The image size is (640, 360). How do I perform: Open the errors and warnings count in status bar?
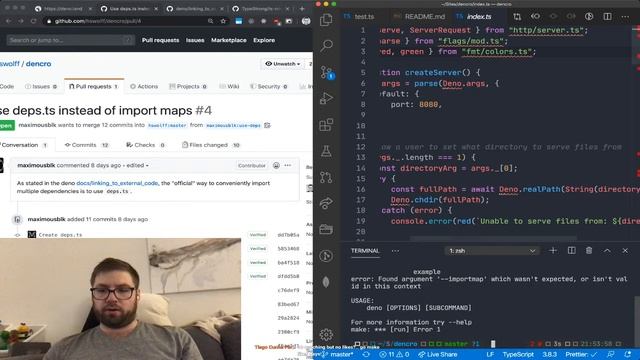(394, 354)
